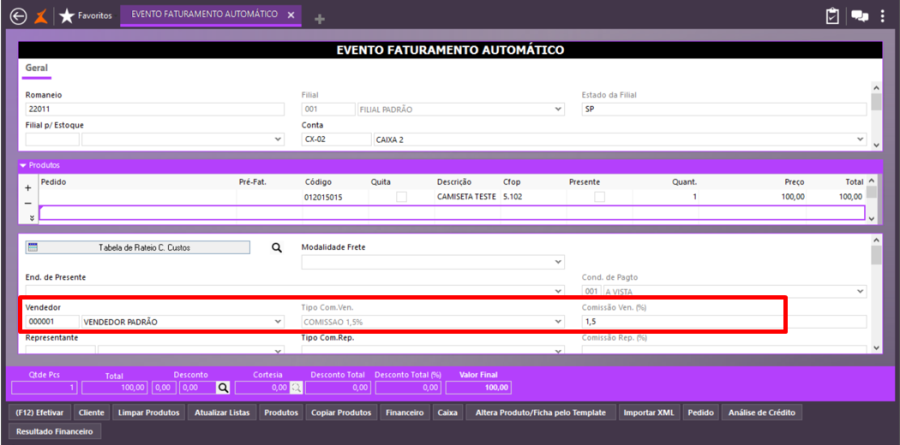Click the Romaneio field with 22011

155,109
